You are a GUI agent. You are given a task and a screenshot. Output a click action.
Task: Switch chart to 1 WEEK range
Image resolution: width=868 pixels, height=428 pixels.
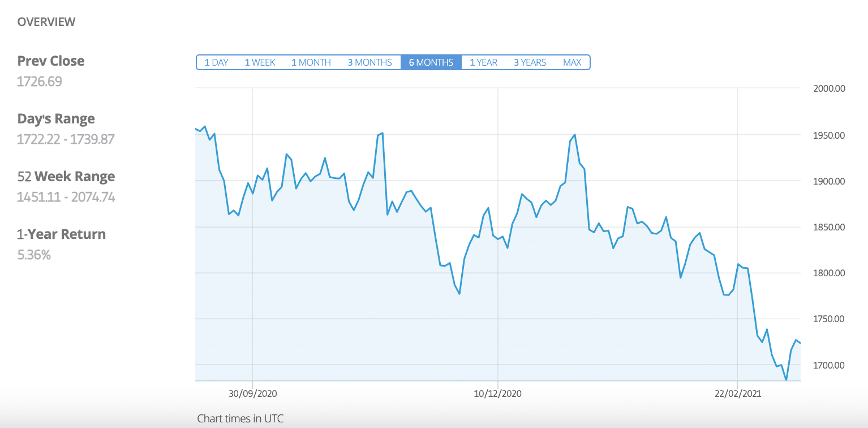[260, 62]
